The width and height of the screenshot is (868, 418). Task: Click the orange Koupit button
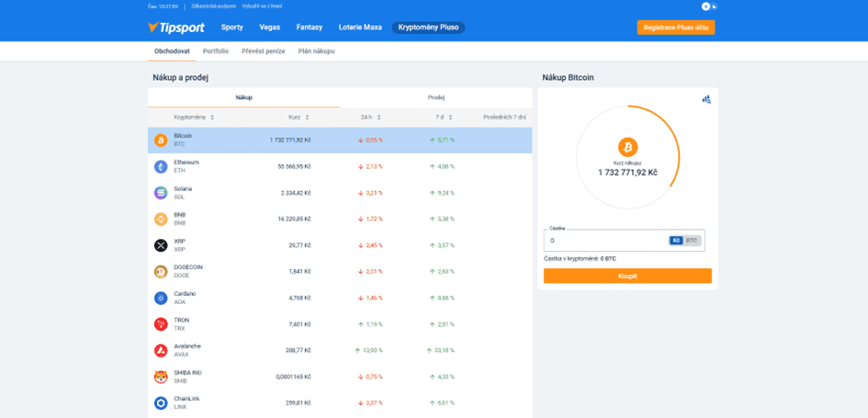point(627,276)
